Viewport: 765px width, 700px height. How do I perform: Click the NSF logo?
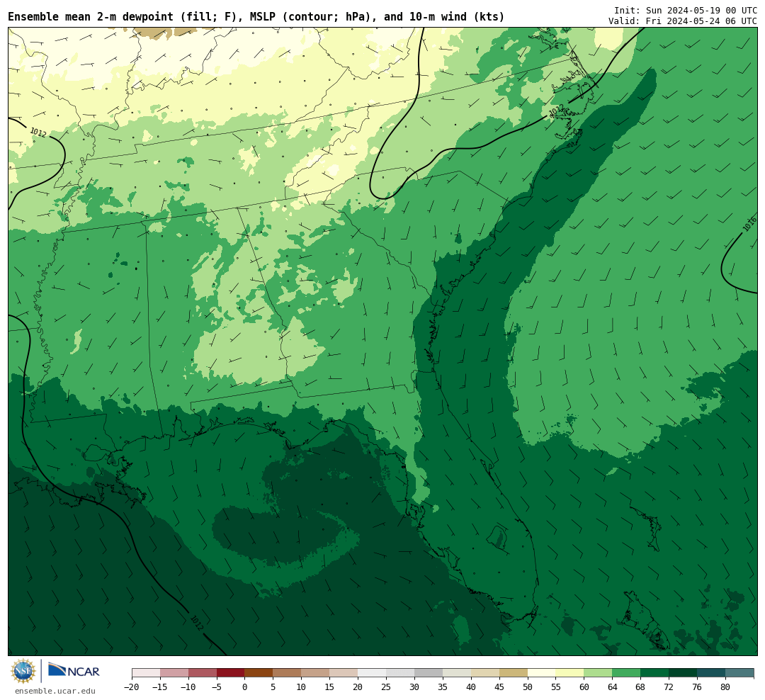23,671
